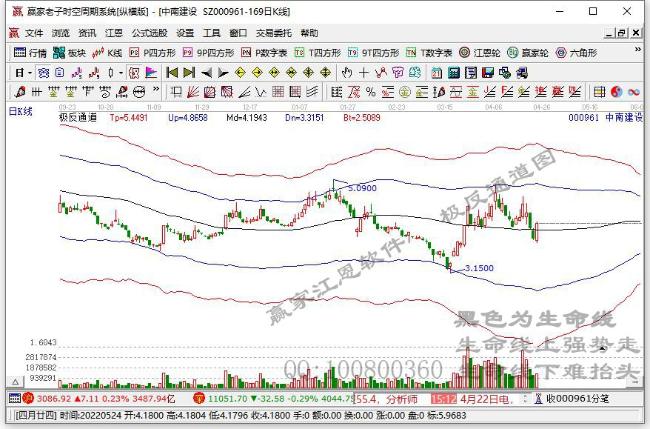Viewport: 650px width, 429px height.
Task: Click the Tp=5.4491 indicator value
Action: pos(129,118)
